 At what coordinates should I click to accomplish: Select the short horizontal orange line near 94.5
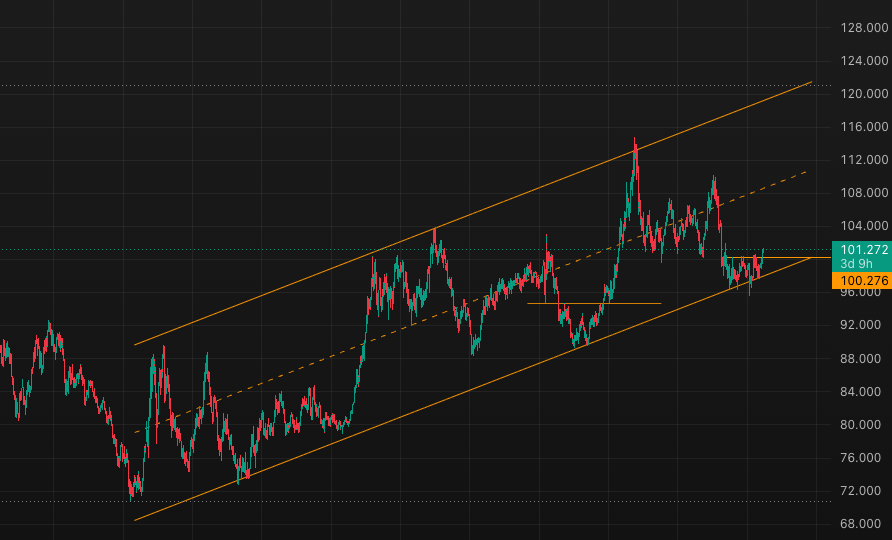coord(594,303)
